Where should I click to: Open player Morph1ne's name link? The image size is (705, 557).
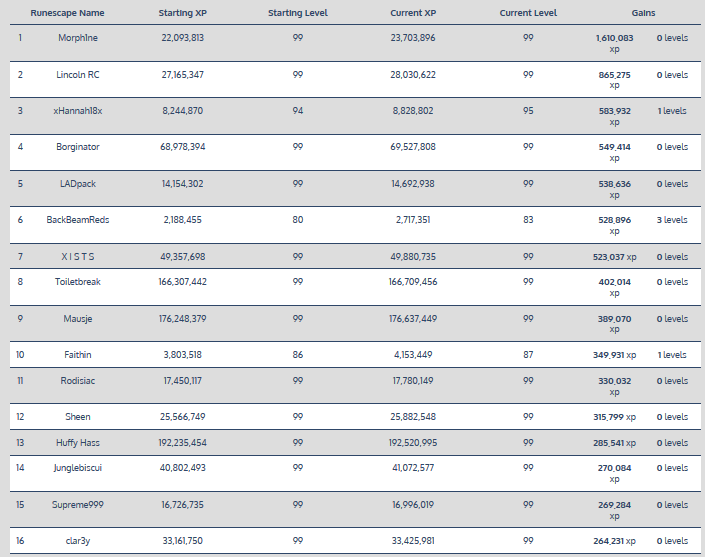(x=77, y=37)
